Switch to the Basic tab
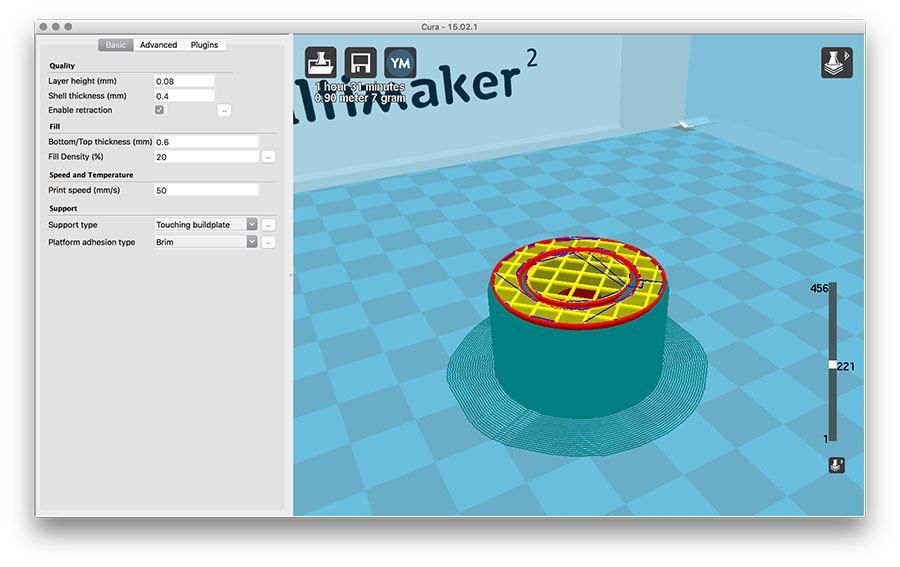Viewport: 900px width, 567px height. click(116, 45)
